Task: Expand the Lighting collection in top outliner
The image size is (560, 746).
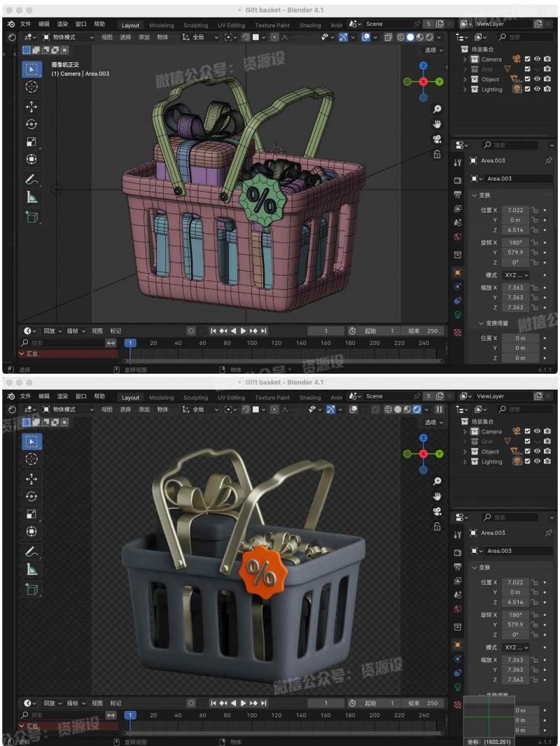Action: [465, 90]
